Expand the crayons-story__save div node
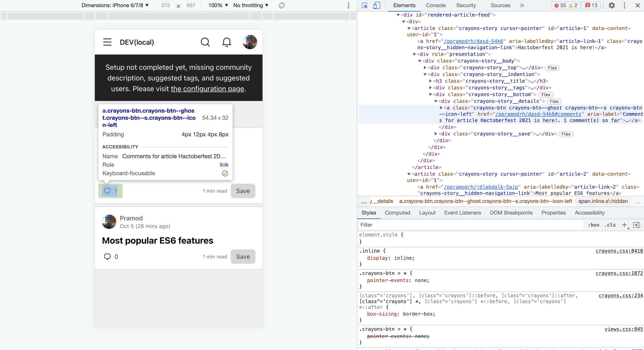 (x=436, y=134)
